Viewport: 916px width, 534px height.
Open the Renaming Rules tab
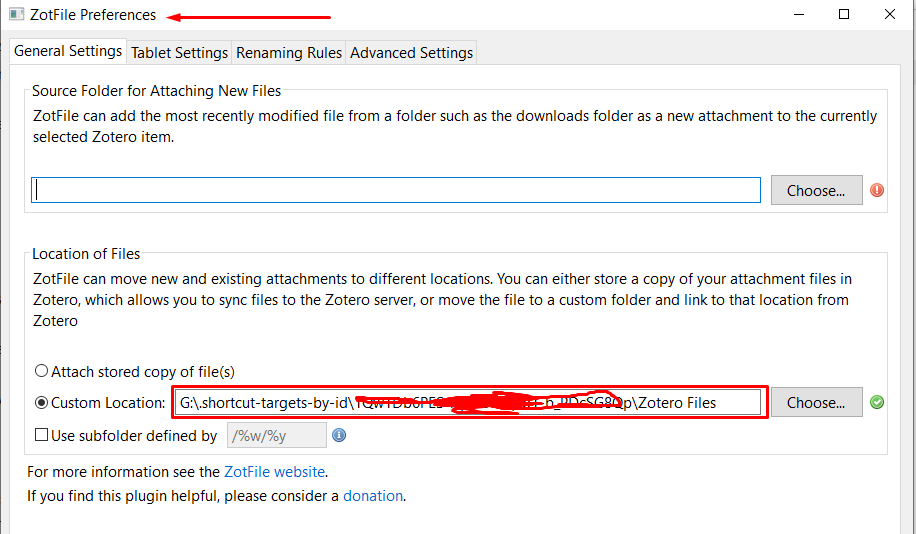point(289,53)
